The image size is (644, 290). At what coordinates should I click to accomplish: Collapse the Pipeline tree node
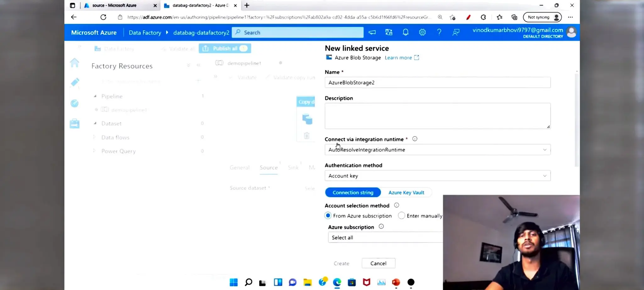[95, 96]
